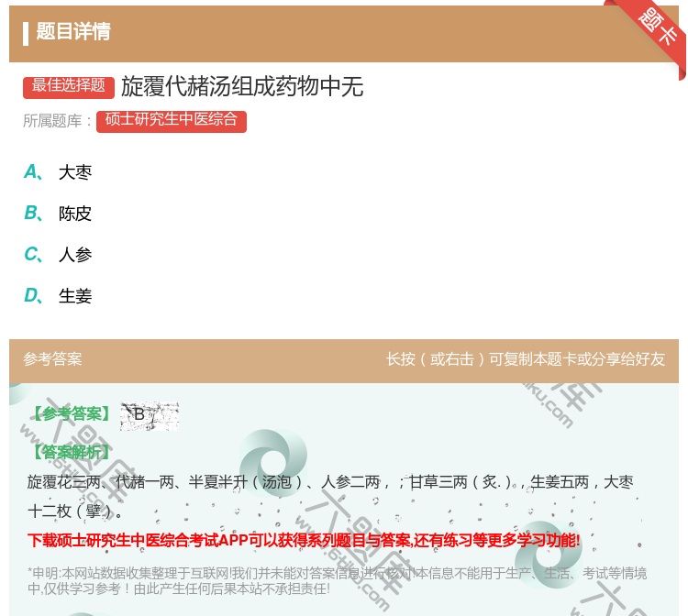Click the answer B image
Viewport: 688px width, 616px height.
pyautogui.click(x=149, y=415)
